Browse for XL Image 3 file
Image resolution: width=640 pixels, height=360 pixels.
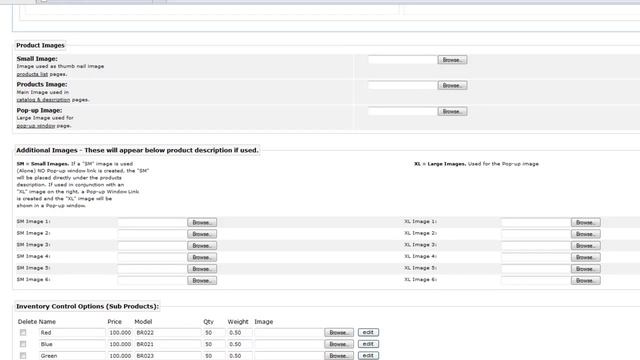click(586, 246)
